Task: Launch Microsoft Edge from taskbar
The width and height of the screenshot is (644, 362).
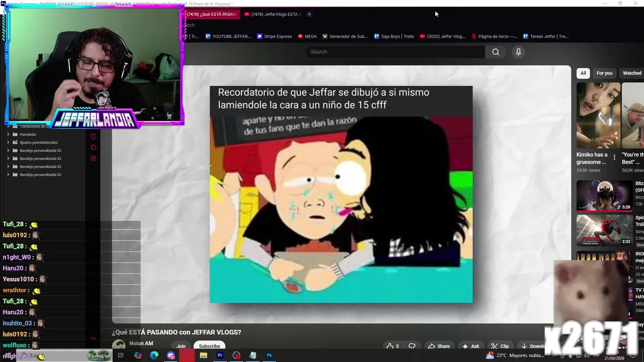Action: point(154,355)
